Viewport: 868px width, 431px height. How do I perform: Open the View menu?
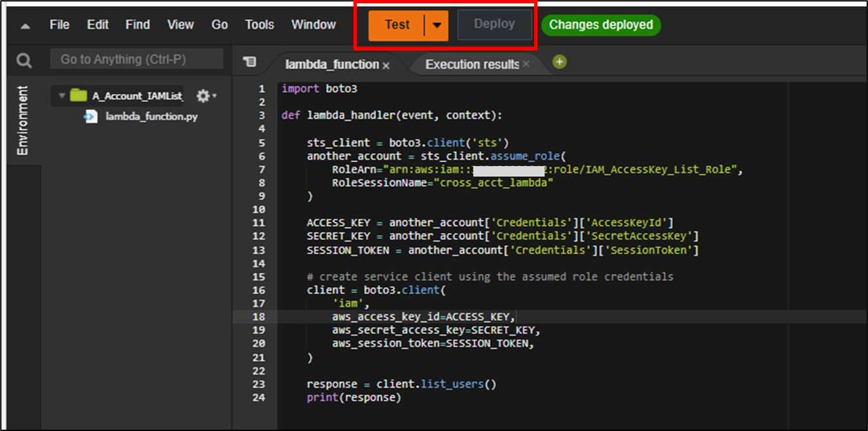[180, 25]
